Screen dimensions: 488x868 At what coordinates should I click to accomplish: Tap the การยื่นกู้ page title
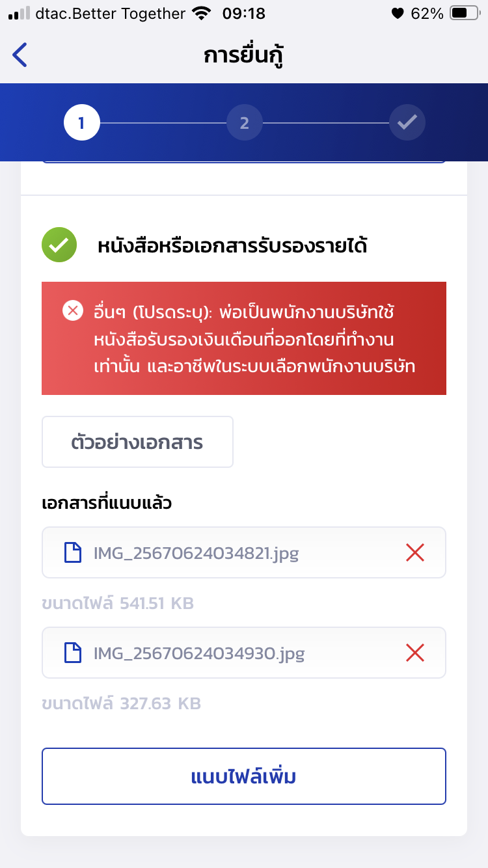pyautogui.click(x=244, y=55)
